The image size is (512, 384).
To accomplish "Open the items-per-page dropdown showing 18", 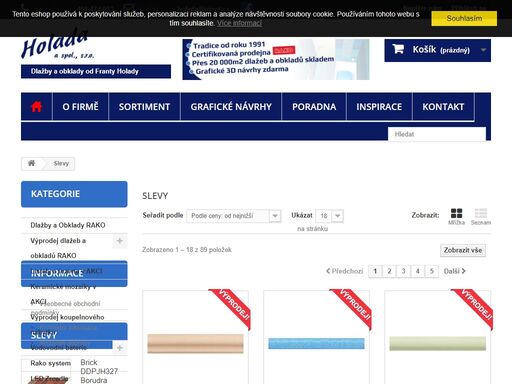I will pyautogui.click(x=329, y=216).
